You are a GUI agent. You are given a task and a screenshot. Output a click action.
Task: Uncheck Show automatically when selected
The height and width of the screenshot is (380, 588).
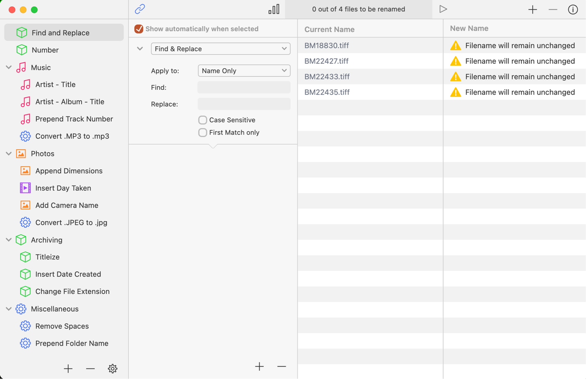(x=139, y=29)
